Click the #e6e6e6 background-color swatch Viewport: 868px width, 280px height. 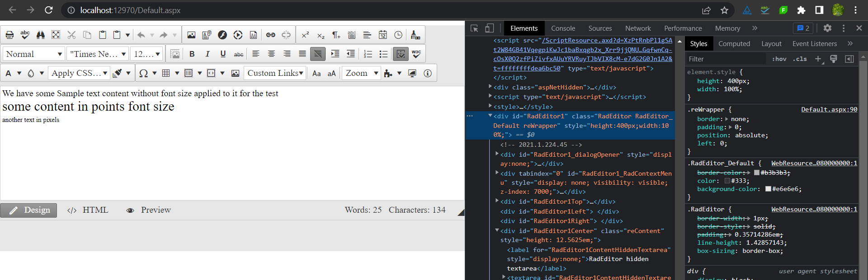tap(768, 189)
